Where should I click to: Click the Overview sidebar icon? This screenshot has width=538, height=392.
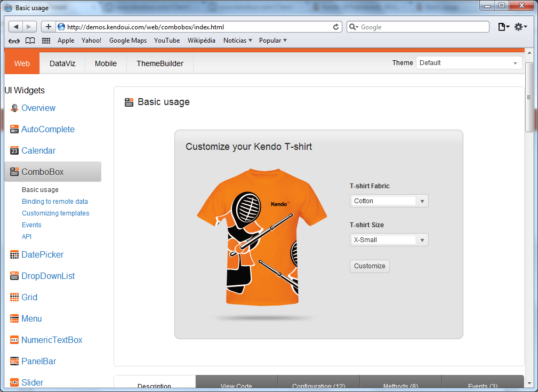click(x=14, y=108)
